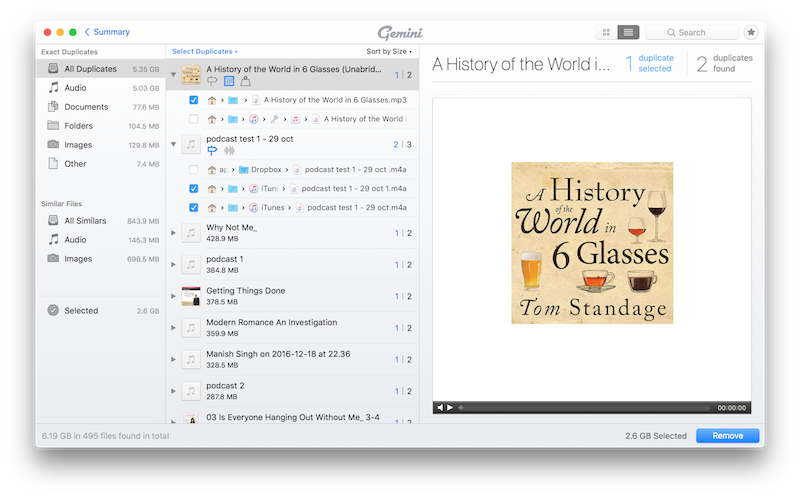
Task: Click the waveform icon under podcast test 1
Action: click(x=229, y=151)
